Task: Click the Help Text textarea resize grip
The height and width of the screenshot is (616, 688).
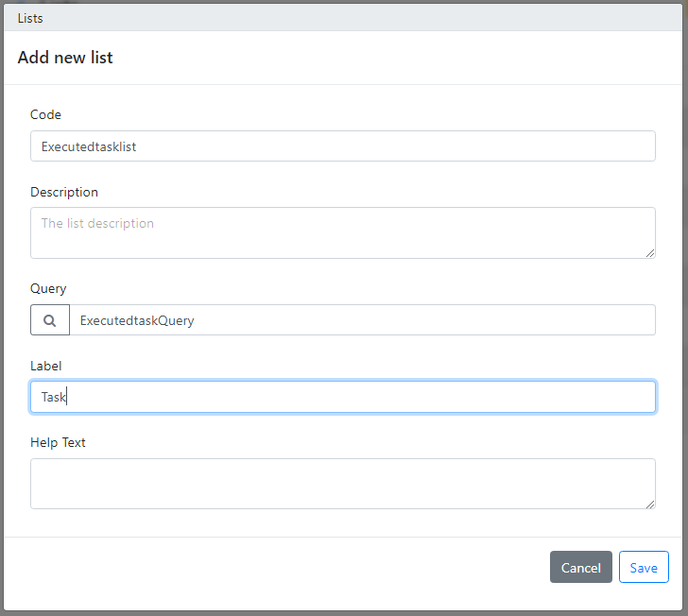Action: pos(650,505)
